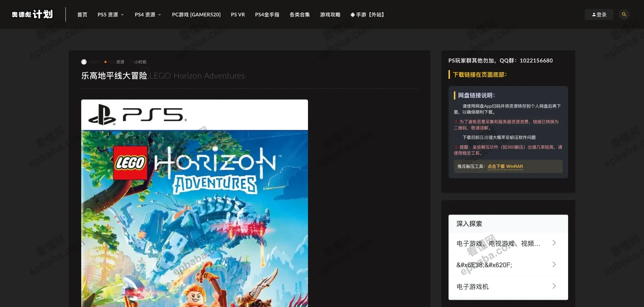The width and height of the screenshot is (644, 307).
Task: Open the PS VR menu item
Action: point(238,14)
